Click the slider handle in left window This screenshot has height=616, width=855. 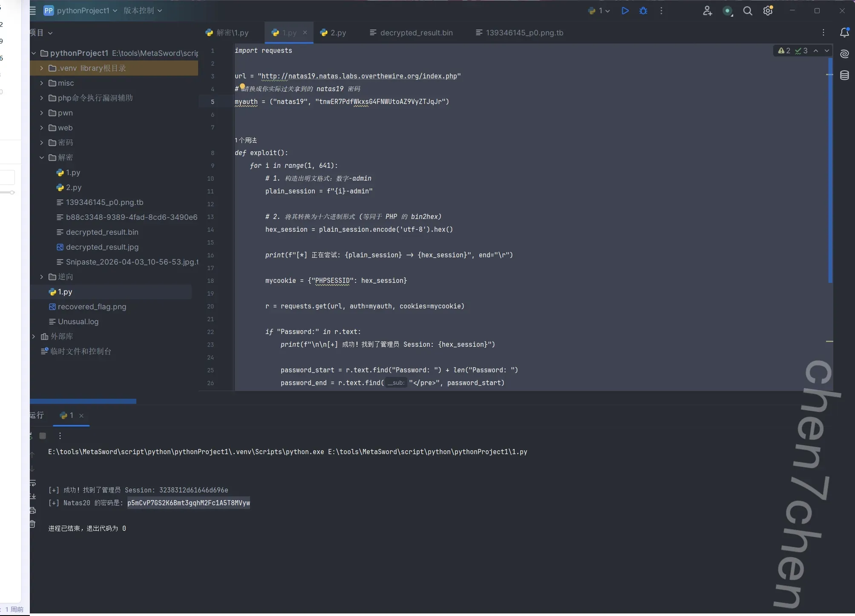pyautogui.click(x=12, y=193)
